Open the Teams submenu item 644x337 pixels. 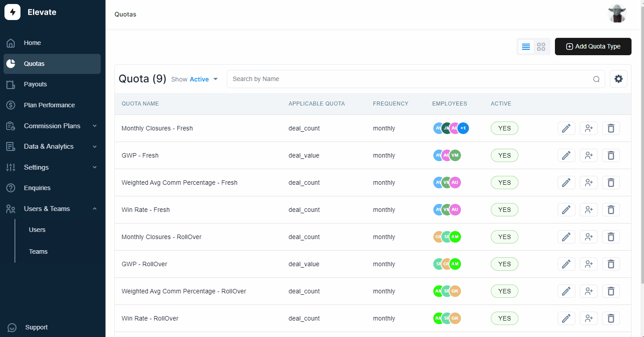[38, 252]
